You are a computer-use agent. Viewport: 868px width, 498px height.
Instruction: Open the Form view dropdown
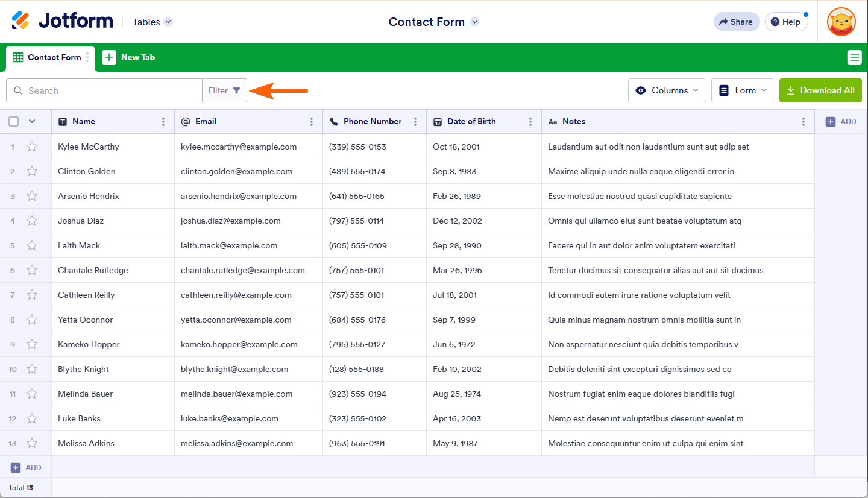[742, 90]
